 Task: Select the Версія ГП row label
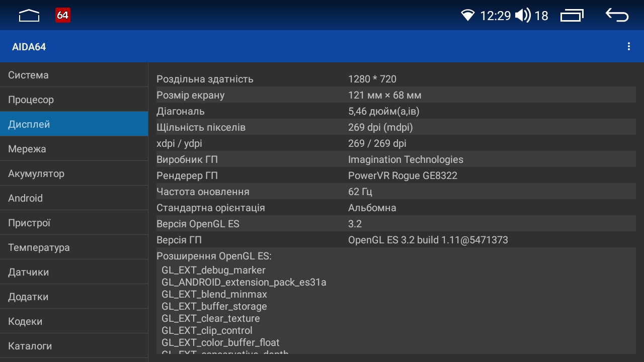tap(179, 240)
